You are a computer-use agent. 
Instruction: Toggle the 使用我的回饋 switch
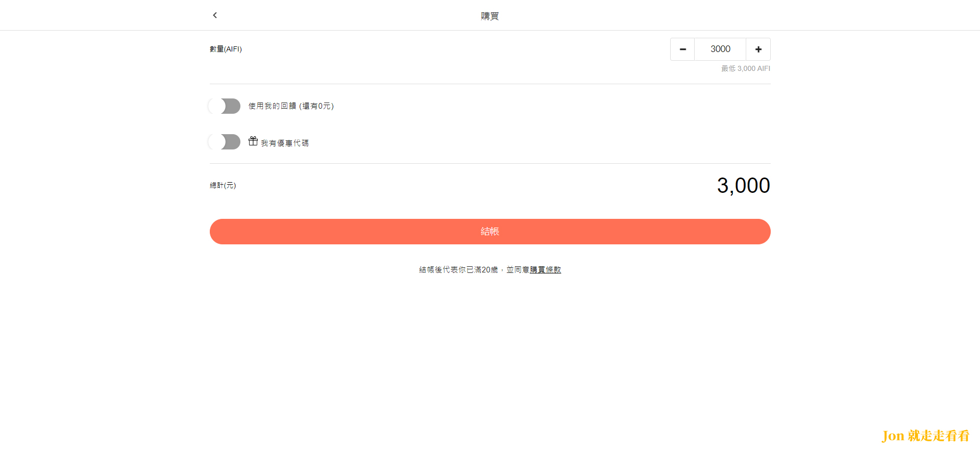pos(225,106)
